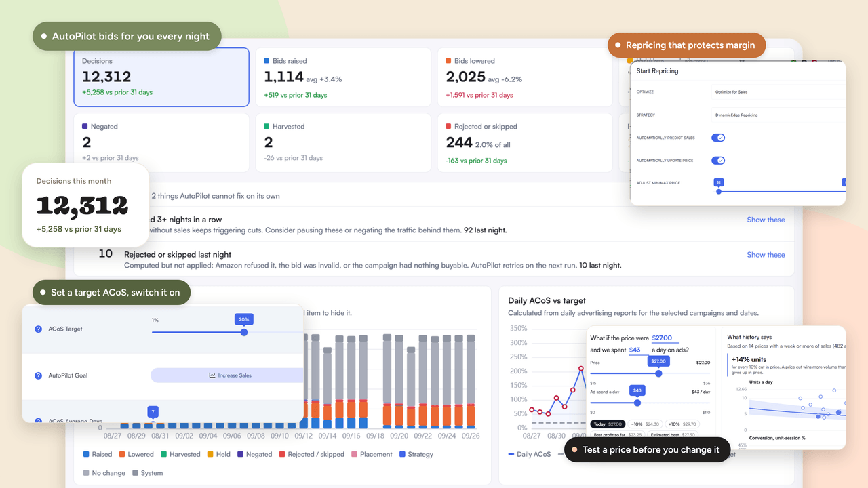
Task: Toggle the Lowered legend item
Action: click(136, 455)
